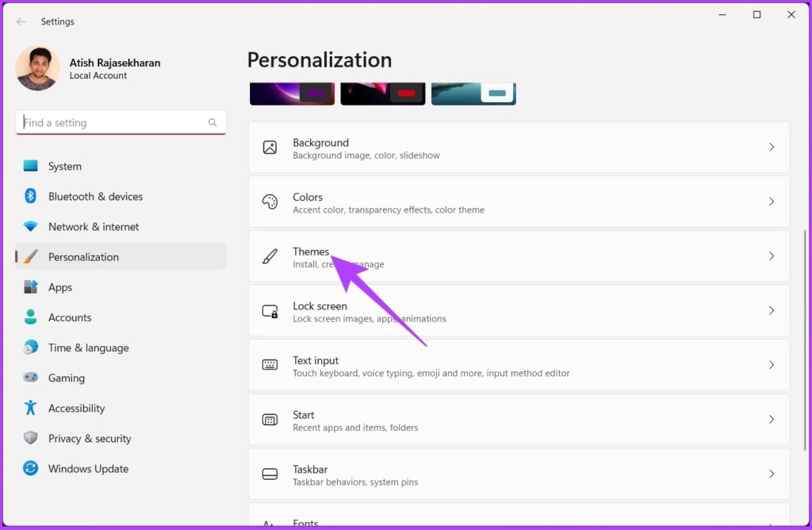Click the Personalization paintbrush icon in sidebar

tap(31, 256)
